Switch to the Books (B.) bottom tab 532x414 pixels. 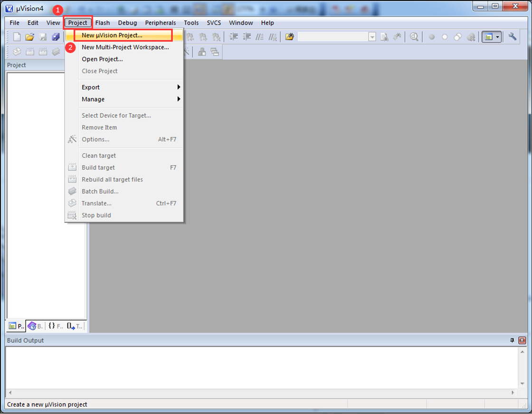click(35, 326)
